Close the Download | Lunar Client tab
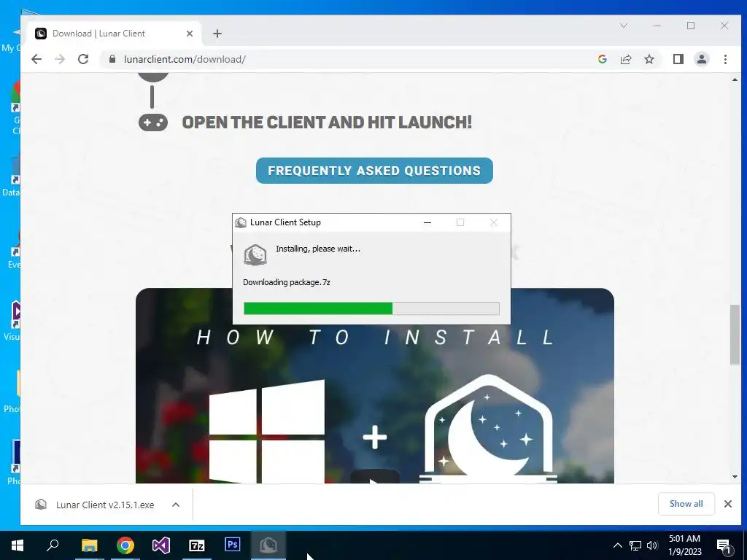The height and width of the screenshot is (560, 747). pyautogui.click(x=190, y=34)
